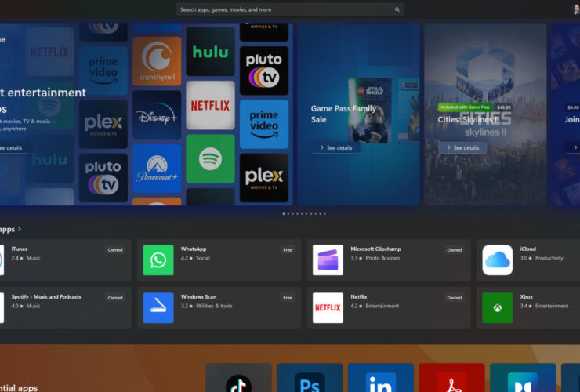Click the WhatsApp app title
This screenshot has height=392, width=580.
coord(194,249)
